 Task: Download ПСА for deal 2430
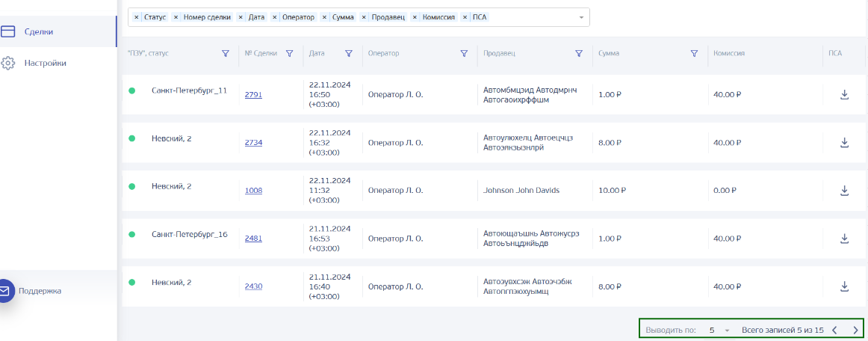[844, 286]
